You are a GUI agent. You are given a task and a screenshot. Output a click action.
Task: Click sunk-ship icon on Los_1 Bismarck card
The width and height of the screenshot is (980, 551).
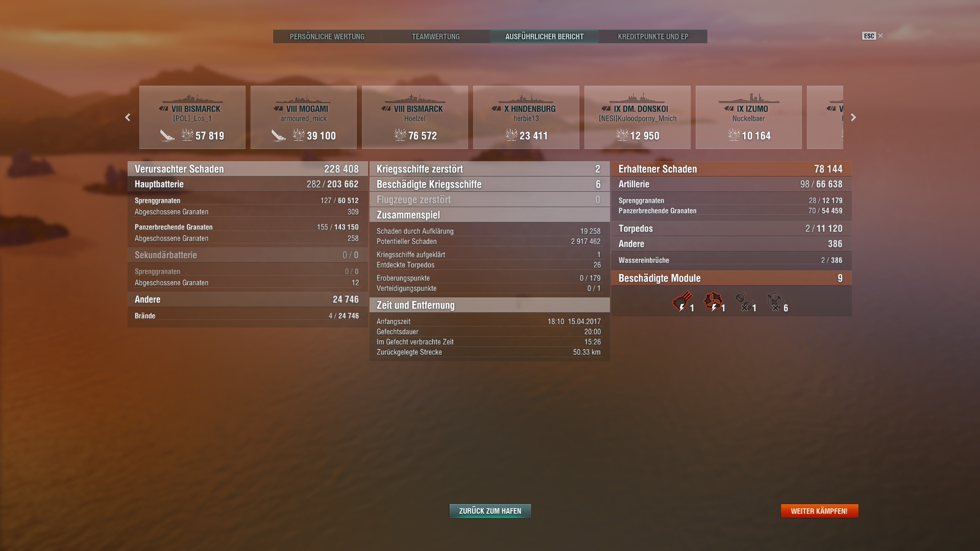pyautogui.click(x=167, y=135)
